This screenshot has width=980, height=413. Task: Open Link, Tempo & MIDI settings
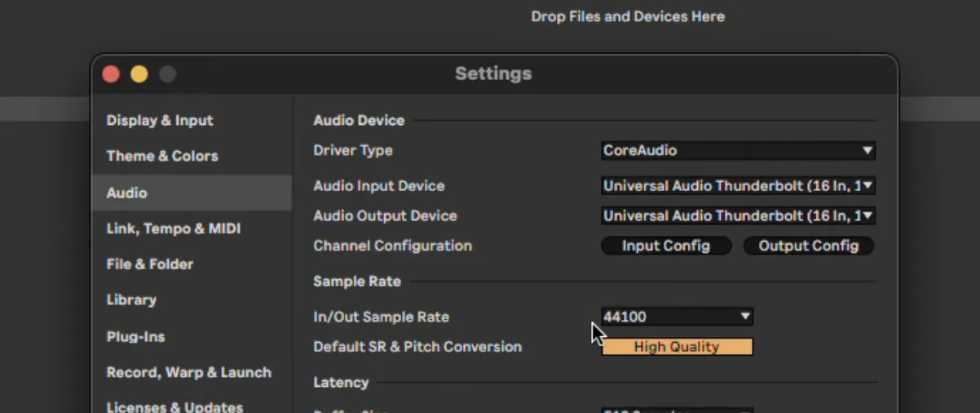coord(174,229)
